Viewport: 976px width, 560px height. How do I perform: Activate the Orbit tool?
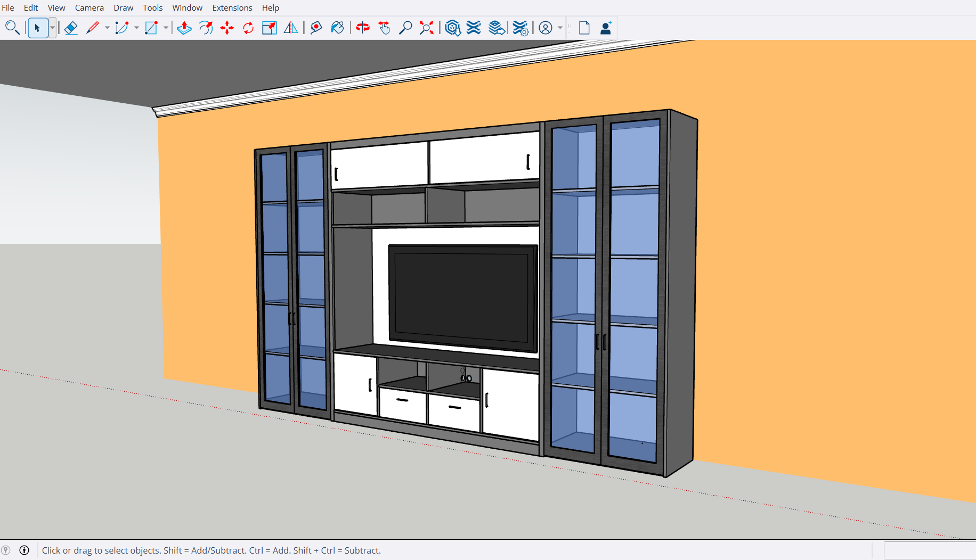pos(363,28)
